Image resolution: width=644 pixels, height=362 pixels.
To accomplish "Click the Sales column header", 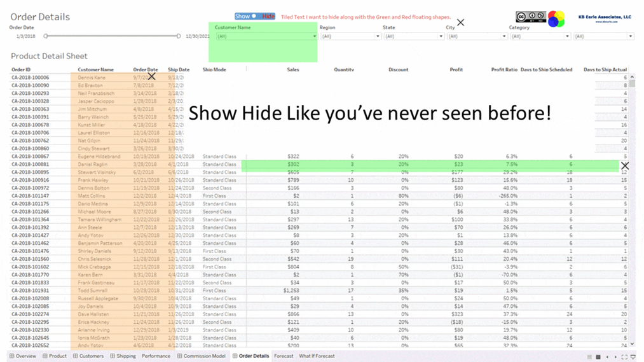I will click(292, 69).
